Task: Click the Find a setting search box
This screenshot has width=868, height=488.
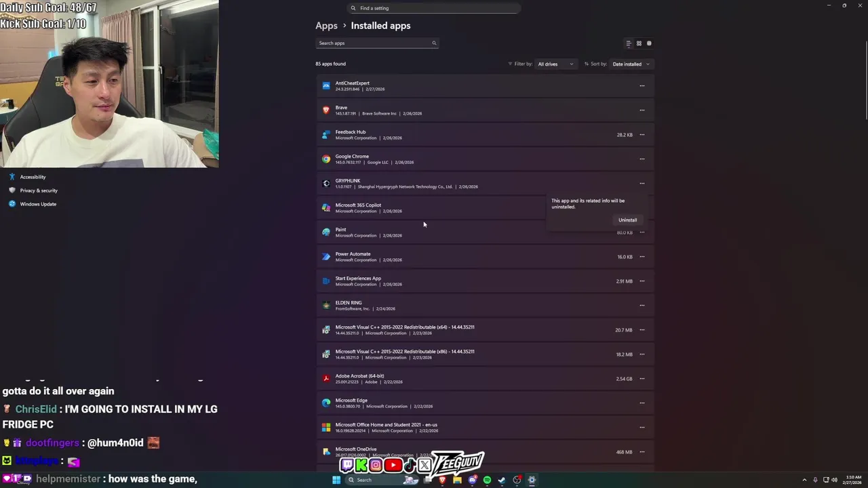Action: (434, 8)
